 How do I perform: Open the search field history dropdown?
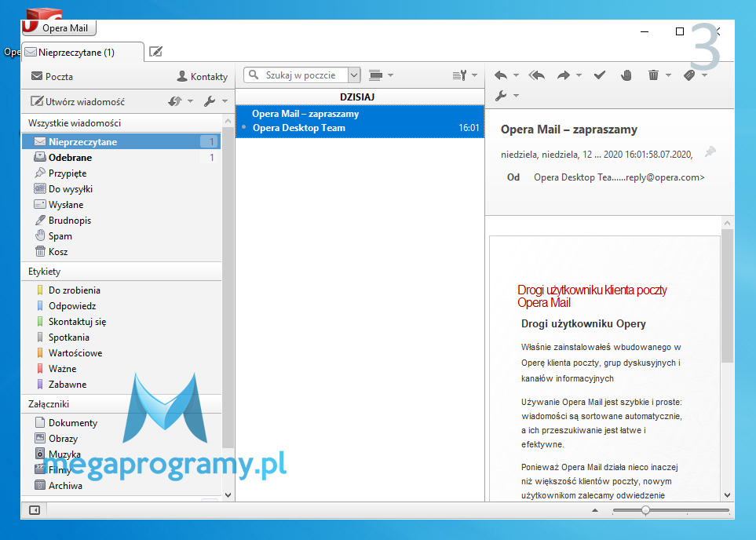354,75
